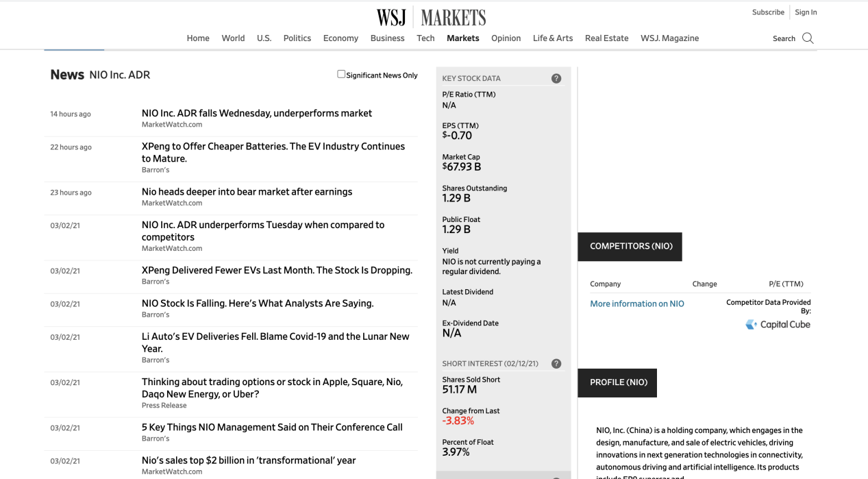
Task: Click the Short Interest help question icon
Action: (x=556, y=364)
